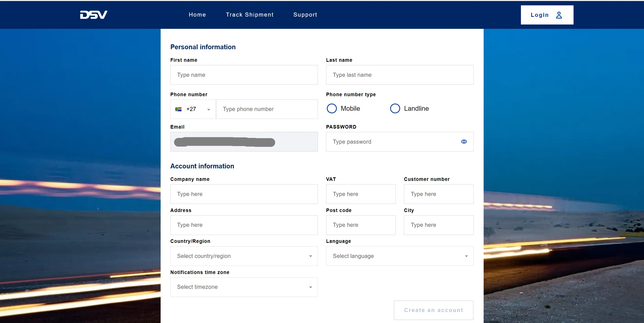Open Support in the navigation bar

tap(305, 15)
